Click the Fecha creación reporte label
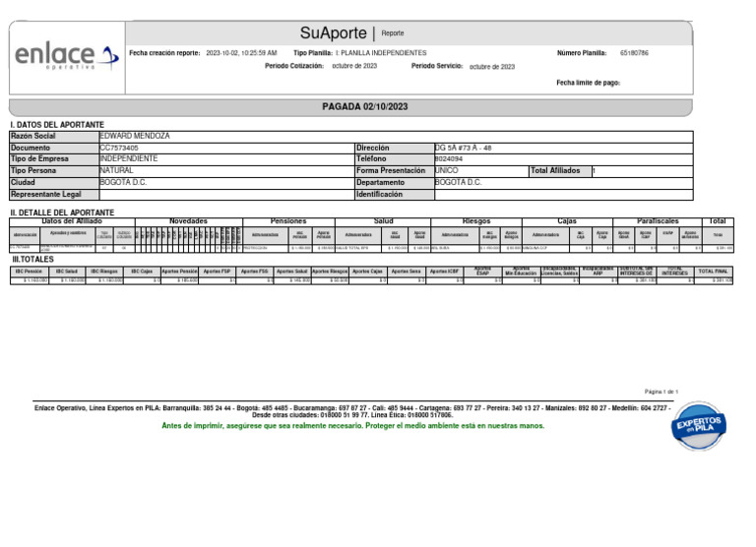Viewport: 756px width, 547px height. point(164,53)
